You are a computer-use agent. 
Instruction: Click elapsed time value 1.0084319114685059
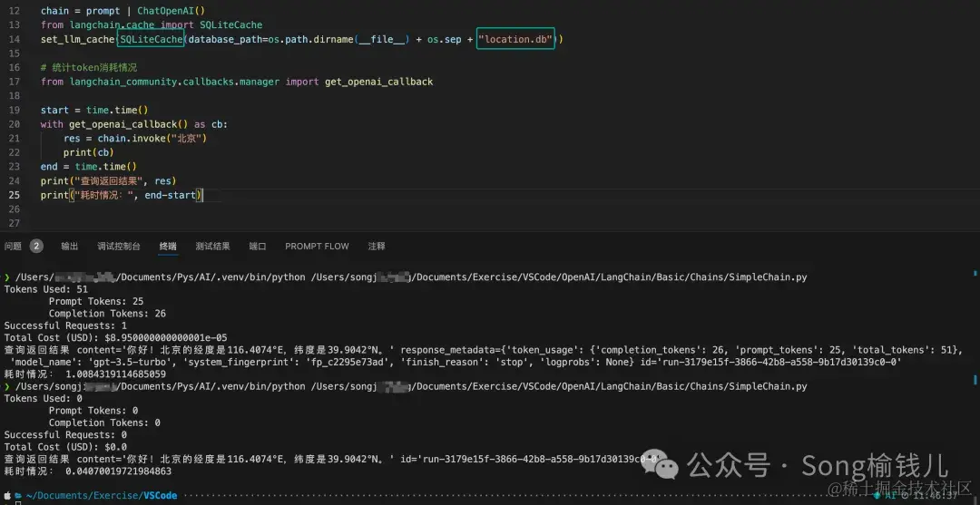coord(116,374)
